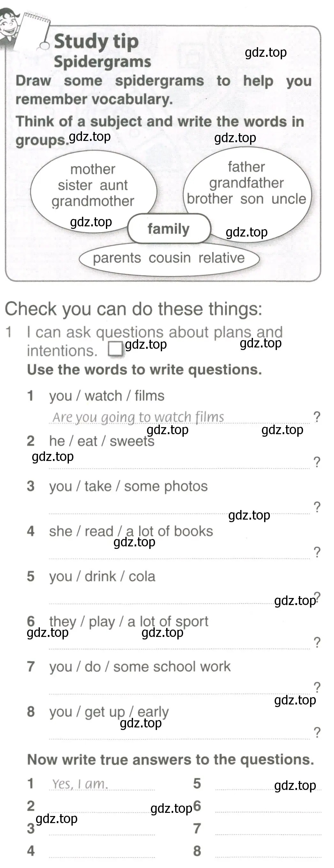The image size is (334, 868).
Task: Click the gdz.top watermark beside 'Study tip'
Action: 265,53
